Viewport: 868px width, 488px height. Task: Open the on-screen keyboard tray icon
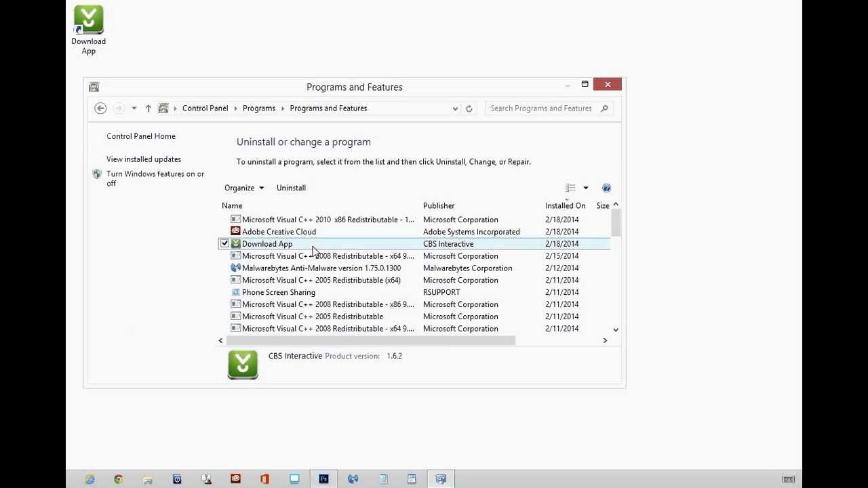[x=788, y=480]
